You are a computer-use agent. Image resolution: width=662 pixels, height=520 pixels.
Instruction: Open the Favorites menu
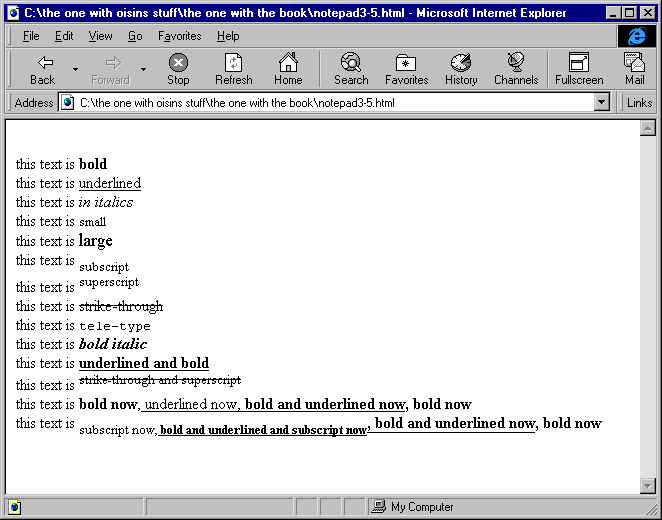[x=179, y=36]
